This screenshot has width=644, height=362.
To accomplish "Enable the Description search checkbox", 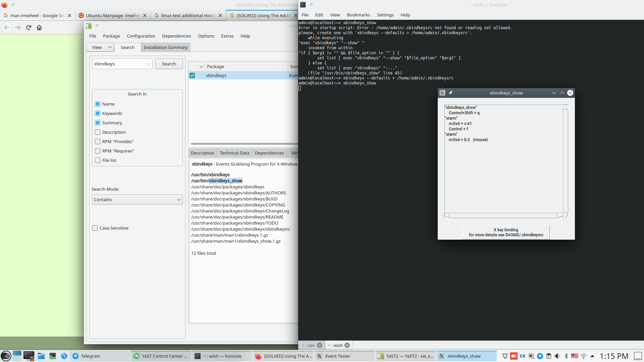I will (x=98, y=132).
